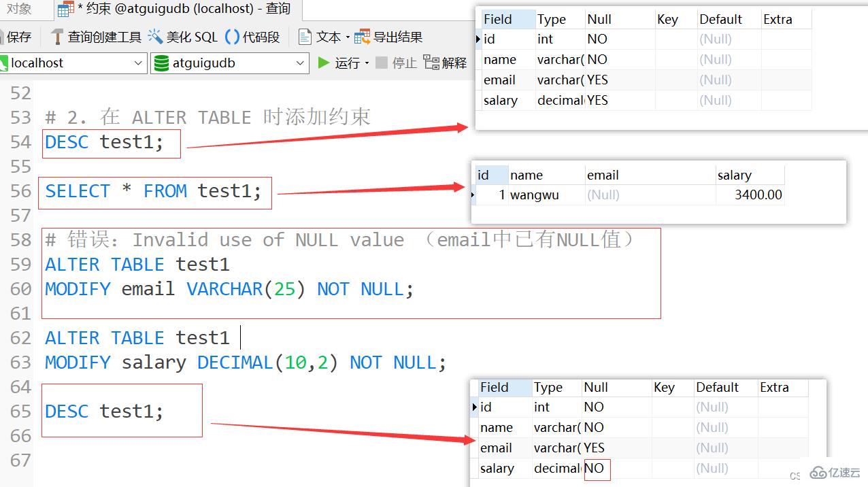
Task: Select line number 58 in editor
Action: coord(20,239)
